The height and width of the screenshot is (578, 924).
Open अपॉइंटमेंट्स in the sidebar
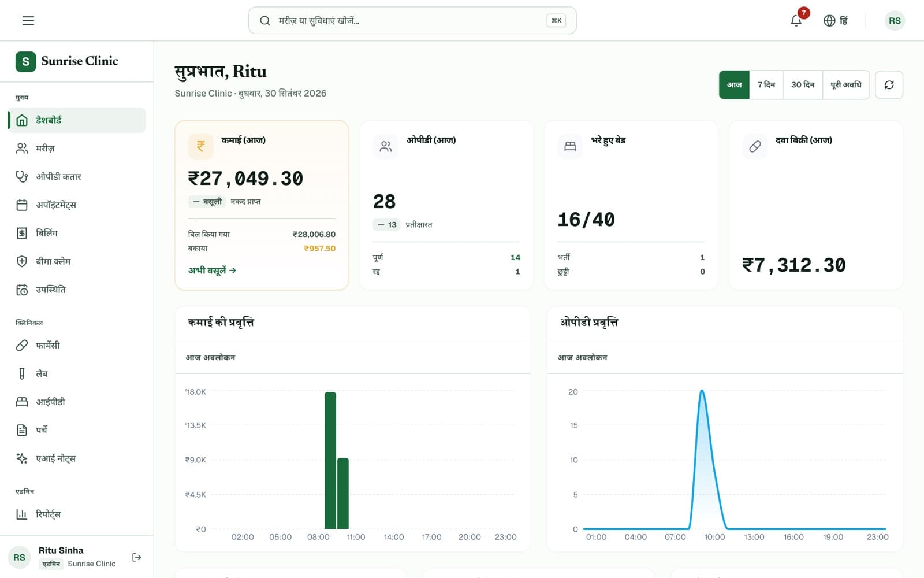[x=77, y=205]
